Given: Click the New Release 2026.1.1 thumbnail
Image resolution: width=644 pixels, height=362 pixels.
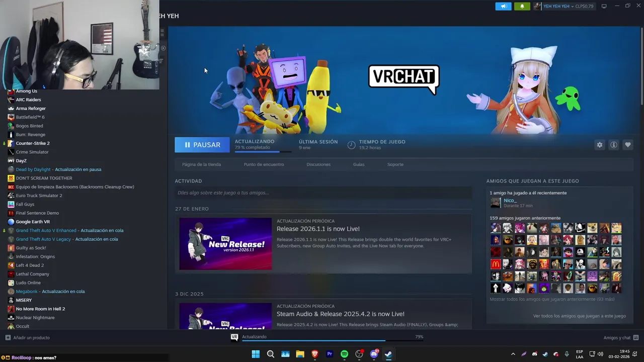Looking at the screenshot, I should [225, 244].
